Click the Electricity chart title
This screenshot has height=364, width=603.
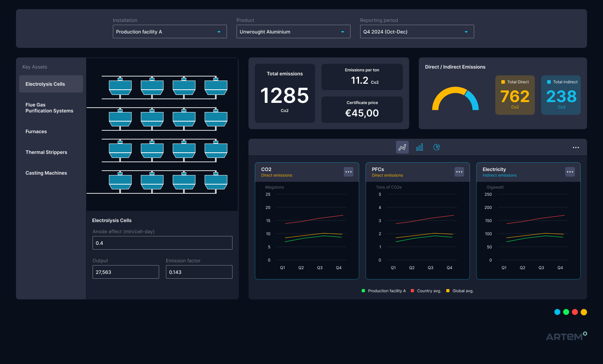pos(494,169)
